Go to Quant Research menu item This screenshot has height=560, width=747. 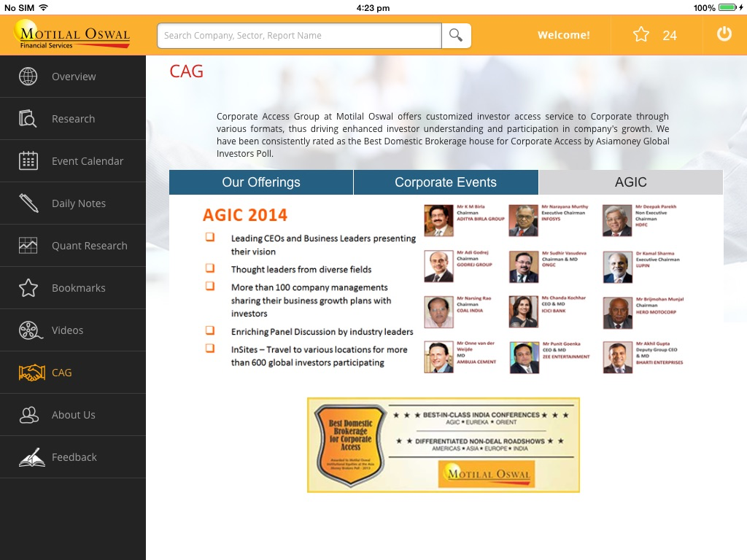point(73,246)
